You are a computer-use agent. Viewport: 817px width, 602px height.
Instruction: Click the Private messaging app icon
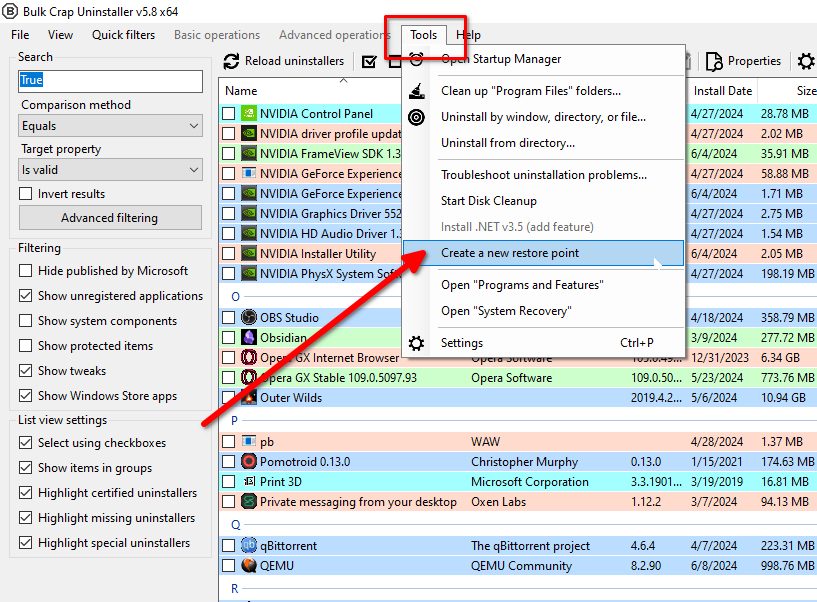coord(249,502)
